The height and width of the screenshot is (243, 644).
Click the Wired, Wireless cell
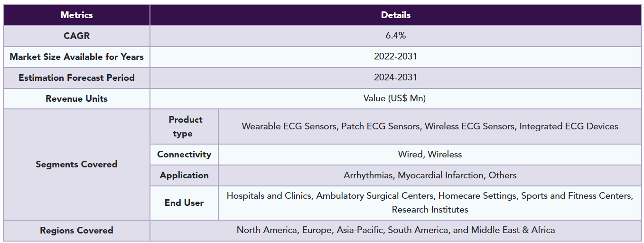430,154
